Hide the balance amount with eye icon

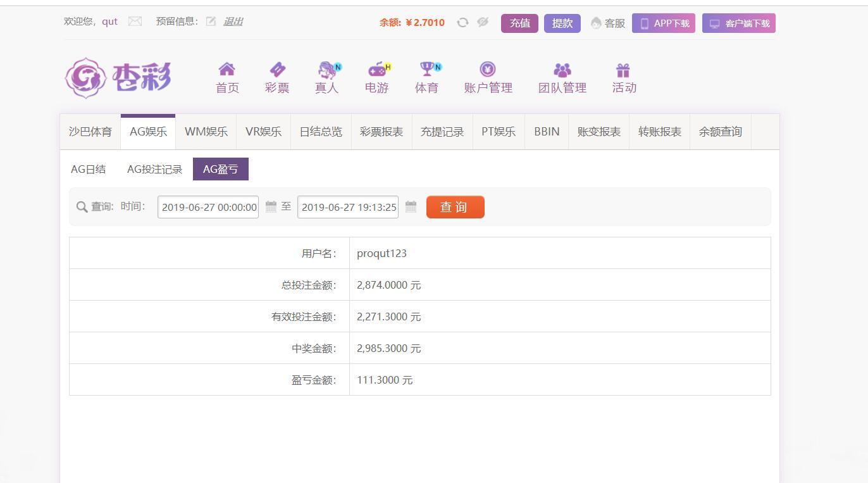click(483, 23)
